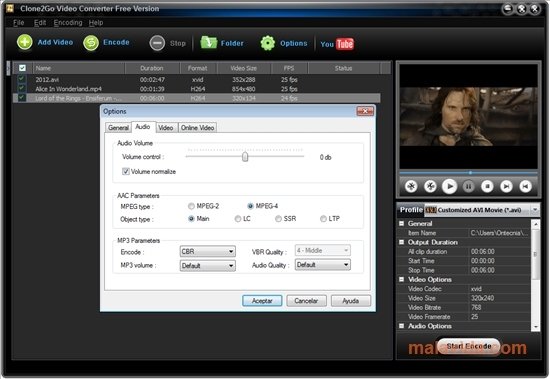This screenshot has height=379, width=550.
Task: Click the Video Size value 320x240
Action: click(x=482, y=298)
